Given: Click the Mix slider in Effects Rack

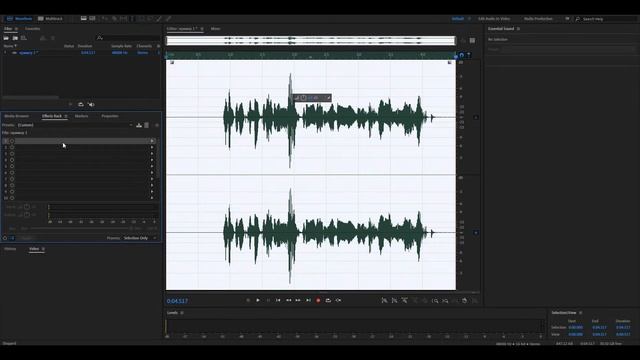Looking at the screenshot, I should pos(81,228).
